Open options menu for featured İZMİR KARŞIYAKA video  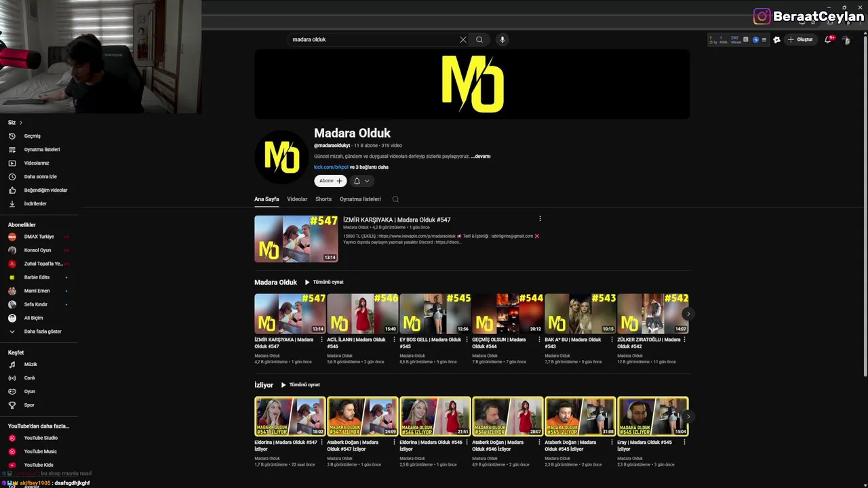click(540, 219)
